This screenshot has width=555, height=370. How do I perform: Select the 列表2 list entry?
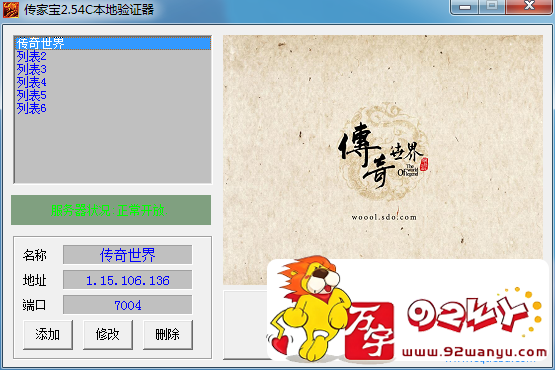point(32,56)
